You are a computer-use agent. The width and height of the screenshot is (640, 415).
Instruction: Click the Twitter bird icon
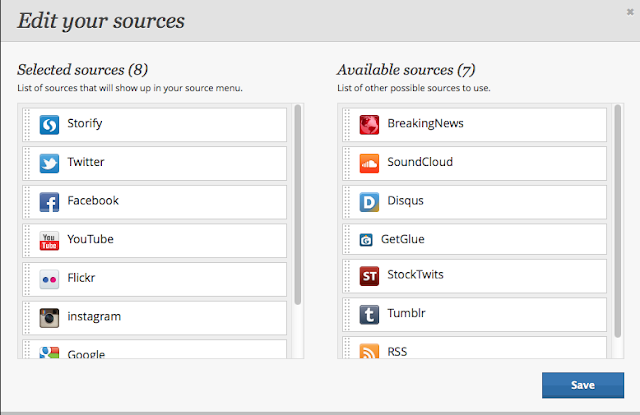pos(49,163)
